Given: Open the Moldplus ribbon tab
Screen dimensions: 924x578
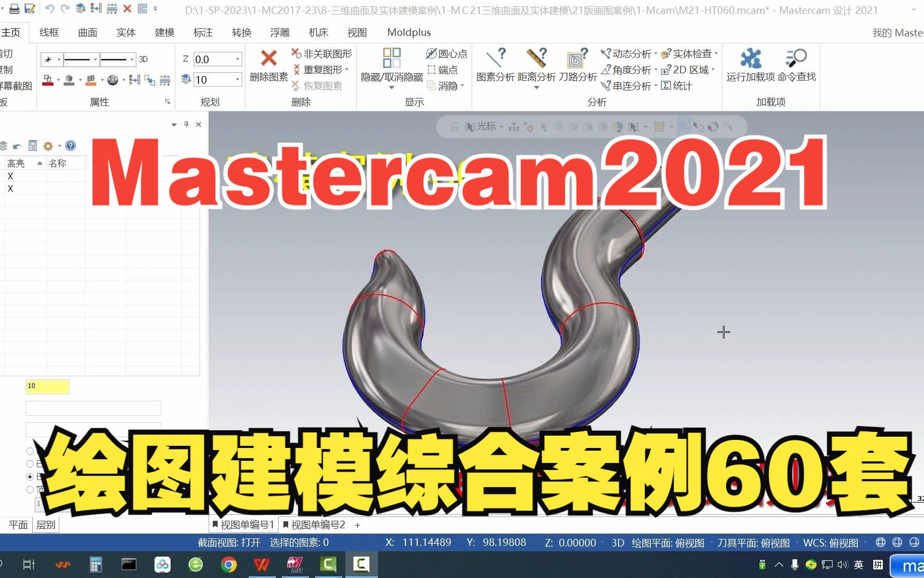Looking at the screenshot, I should 409,33.
